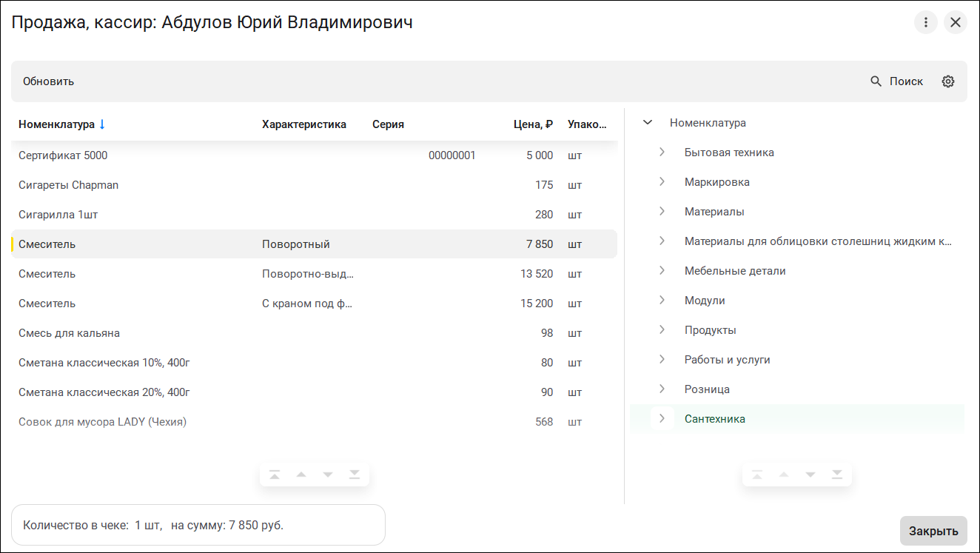980x553 pixels.
Task: Click the receipt quantity summary field
Action: (x=198, y=526)
